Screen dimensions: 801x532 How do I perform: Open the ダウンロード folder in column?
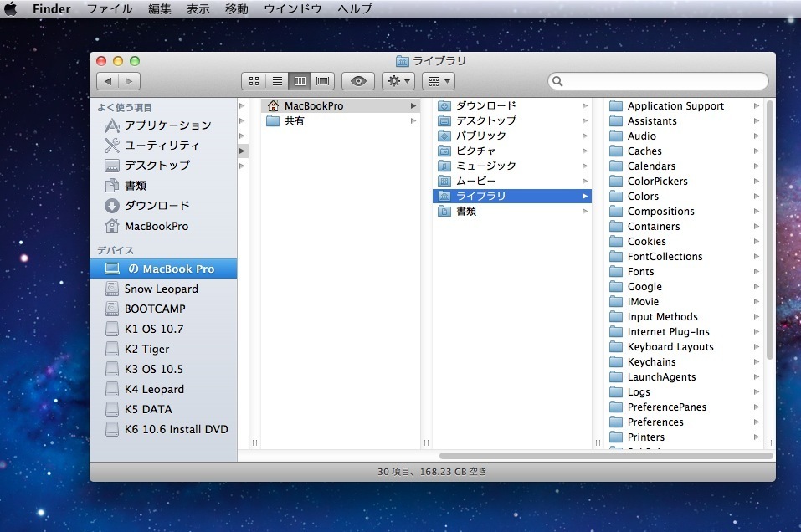click(485, 106)
